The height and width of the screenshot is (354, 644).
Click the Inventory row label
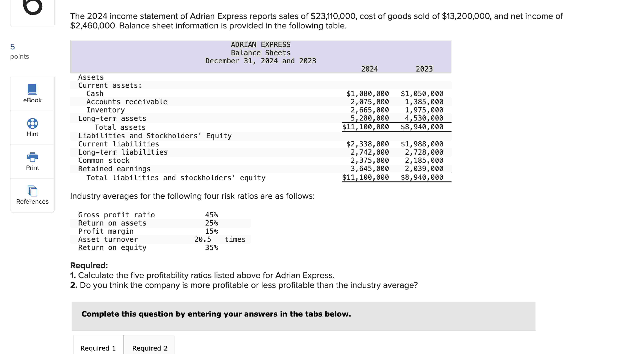point(105,110)
